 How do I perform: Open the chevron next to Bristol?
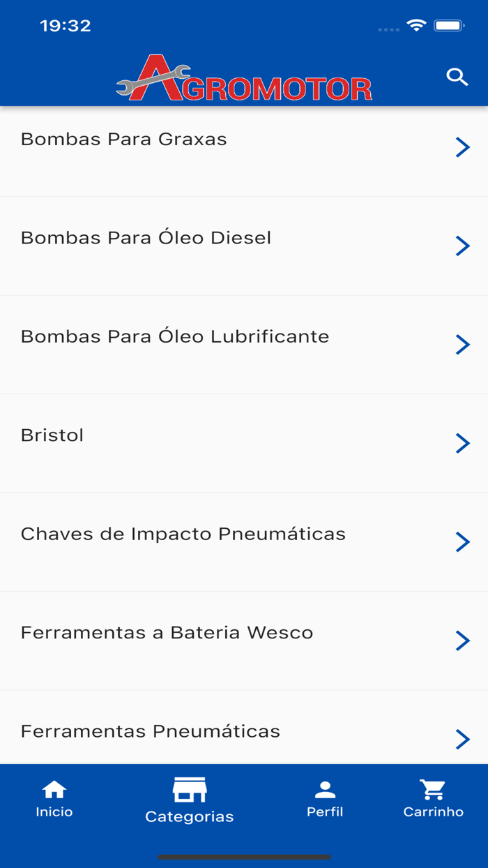click(x=463, y=443)
